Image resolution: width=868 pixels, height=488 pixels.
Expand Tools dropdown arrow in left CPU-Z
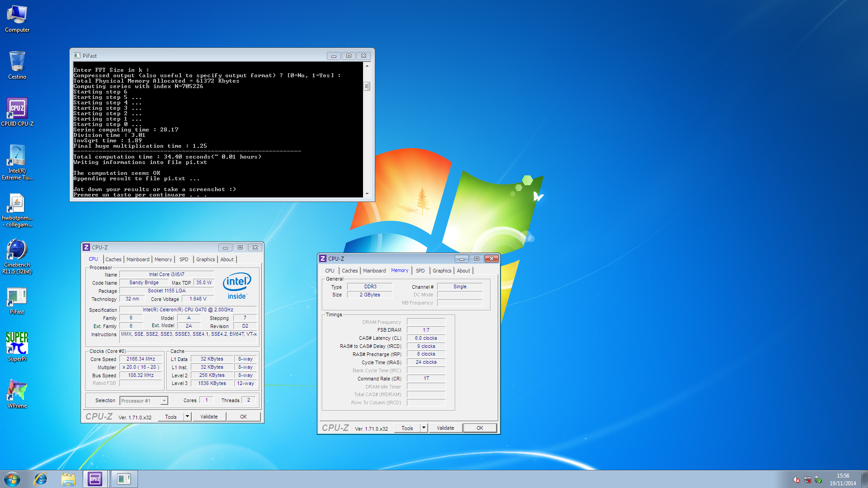(x=187, y=417)
